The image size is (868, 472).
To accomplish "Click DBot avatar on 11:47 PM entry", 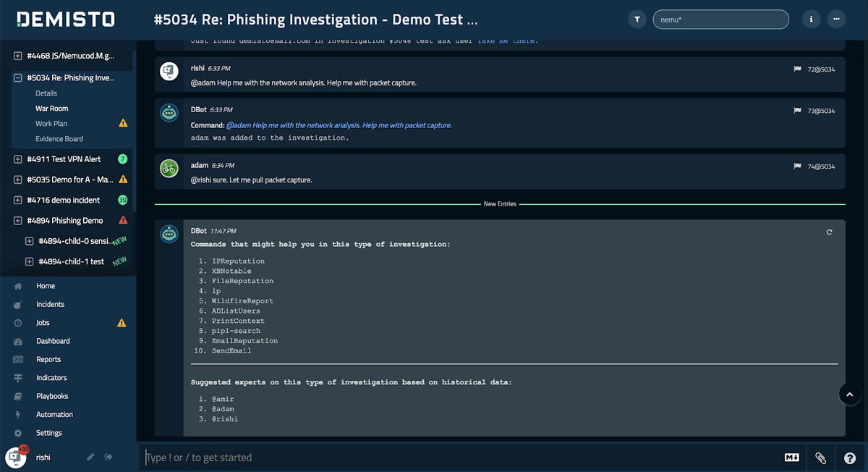I will pyautogui.click(x=169, y=233).
